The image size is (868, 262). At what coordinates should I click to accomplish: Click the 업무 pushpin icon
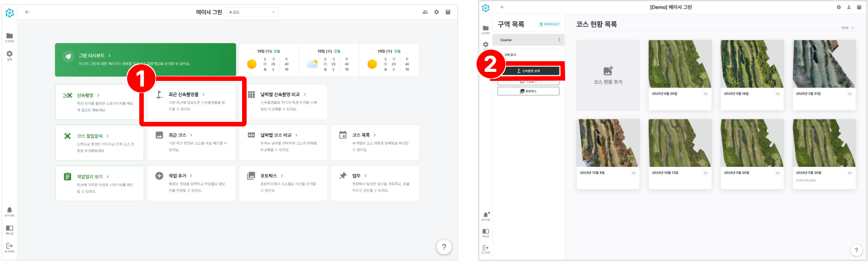tap(343, 176)
